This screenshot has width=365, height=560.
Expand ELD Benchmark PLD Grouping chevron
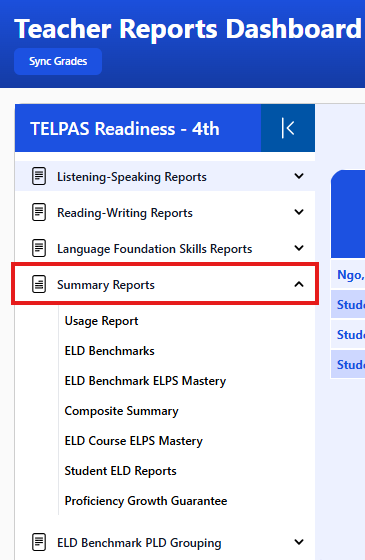(x=299, y=542)
